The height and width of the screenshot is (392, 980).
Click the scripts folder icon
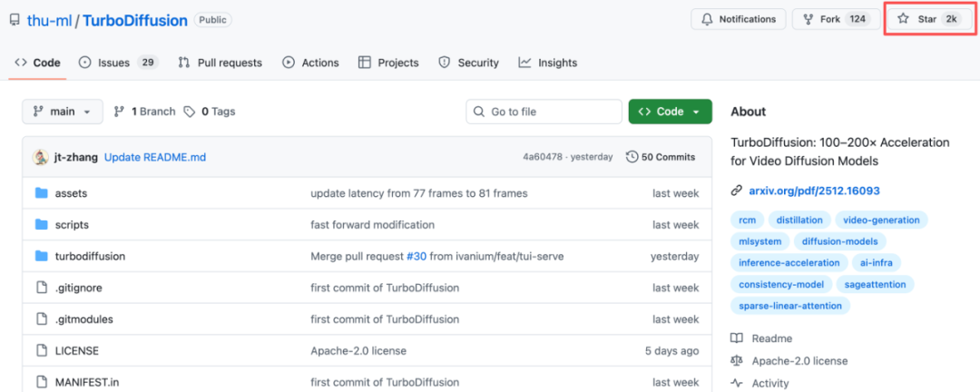pos(41,225)
